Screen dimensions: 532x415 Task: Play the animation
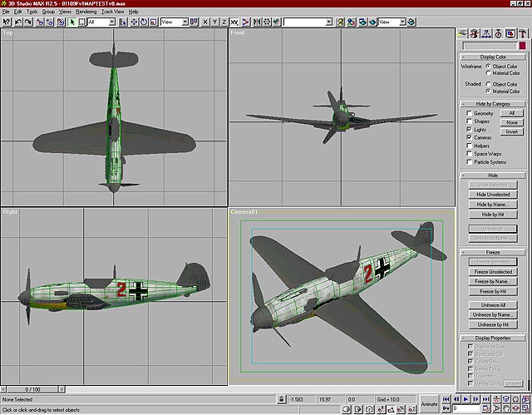(465, 399)
